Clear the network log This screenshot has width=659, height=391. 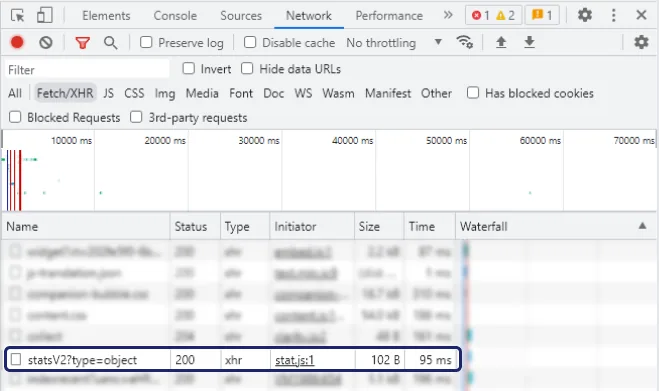[46, 42]
